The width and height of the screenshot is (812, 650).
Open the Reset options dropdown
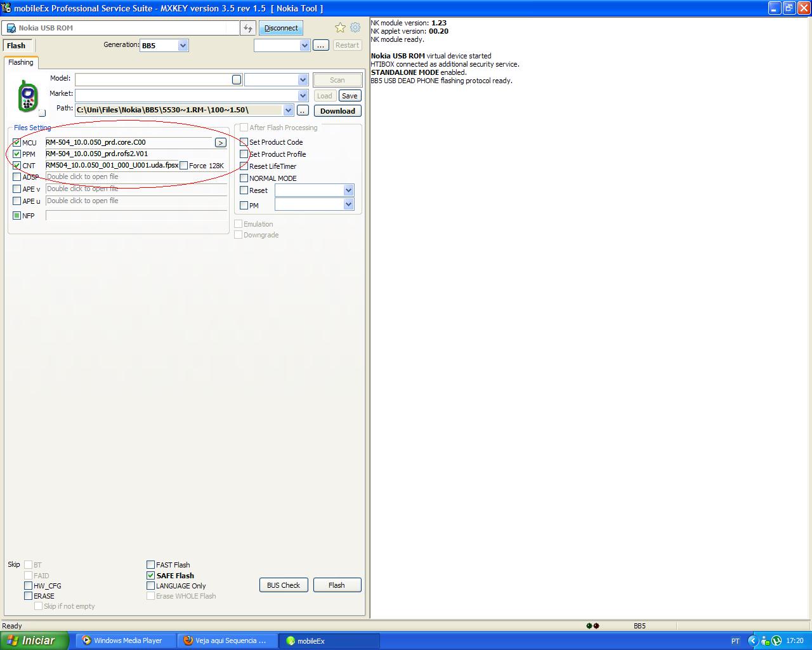(348, 190)
